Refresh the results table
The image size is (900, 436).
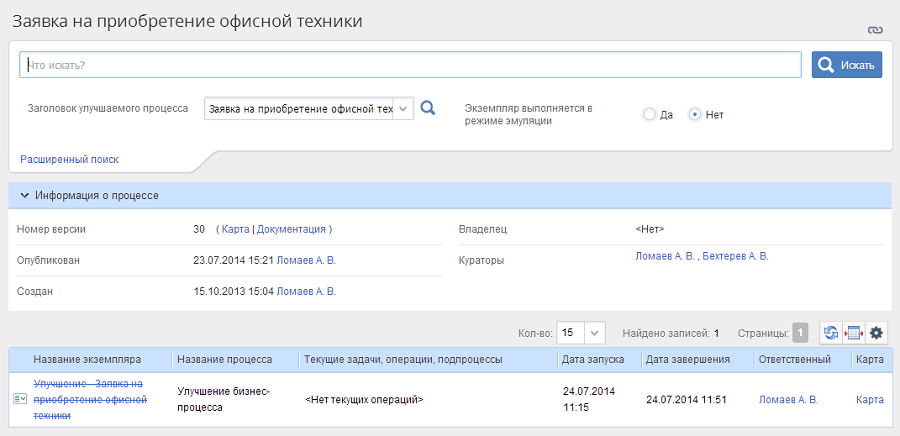831,333
